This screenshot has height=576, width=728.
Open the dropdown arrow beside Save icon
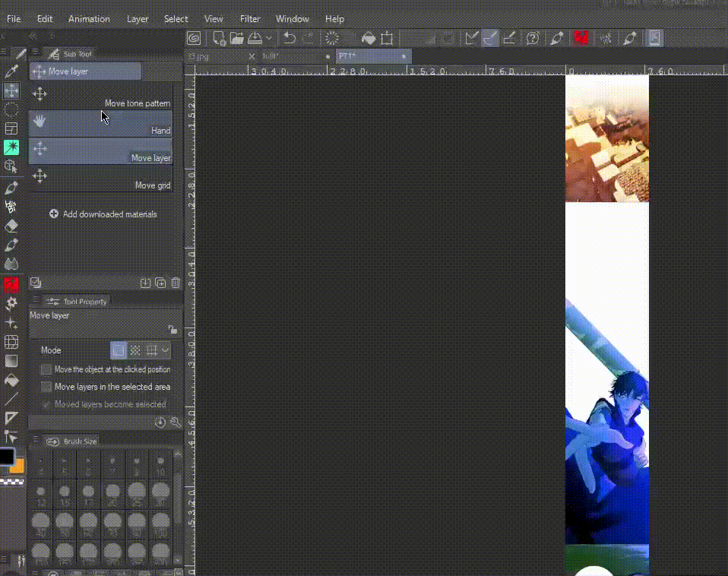tap(268, 38)
